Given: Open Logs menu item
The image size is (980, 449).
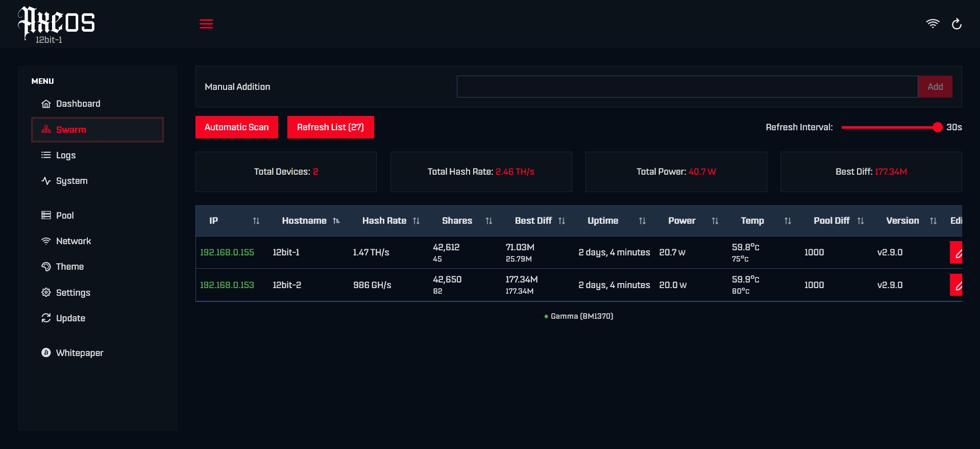Looking at the screenshot, I should [x=97, y=155].
